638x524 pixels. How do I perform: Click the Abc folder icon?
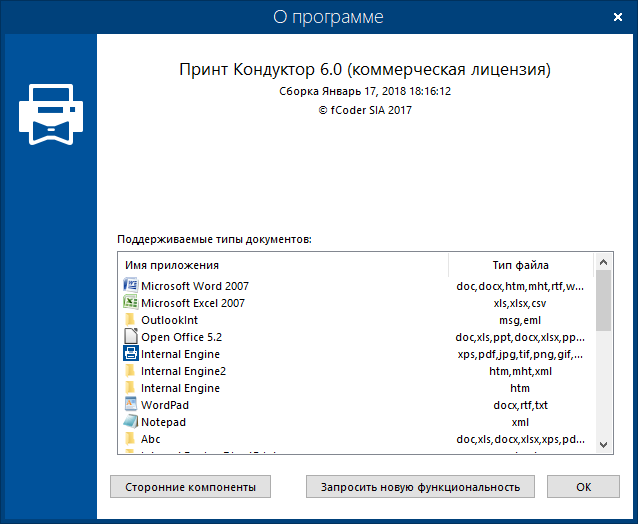click(x=129, y=439)
